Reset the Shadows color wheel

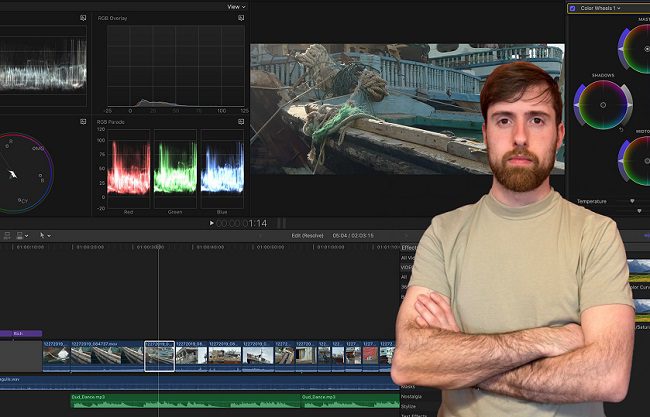click(621, 130)
